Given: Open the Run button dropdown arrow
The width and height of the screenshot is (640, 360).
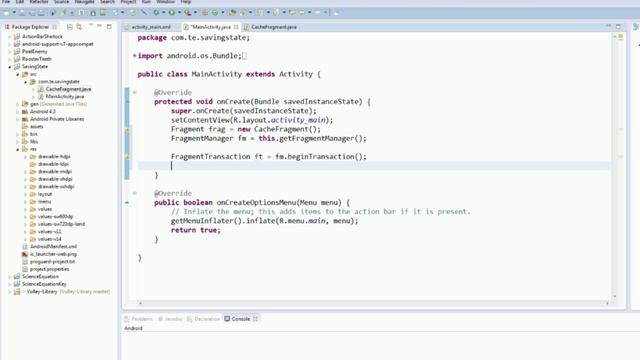Looking at the screenshot, I should click(x=179, y=13).
